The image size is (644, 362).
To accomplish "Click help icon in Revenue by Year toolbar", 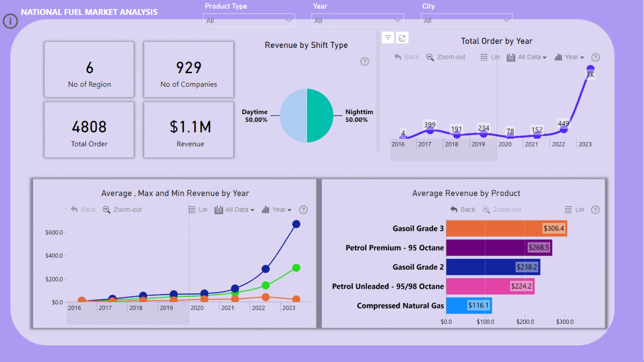I will (x=303, y=210).
